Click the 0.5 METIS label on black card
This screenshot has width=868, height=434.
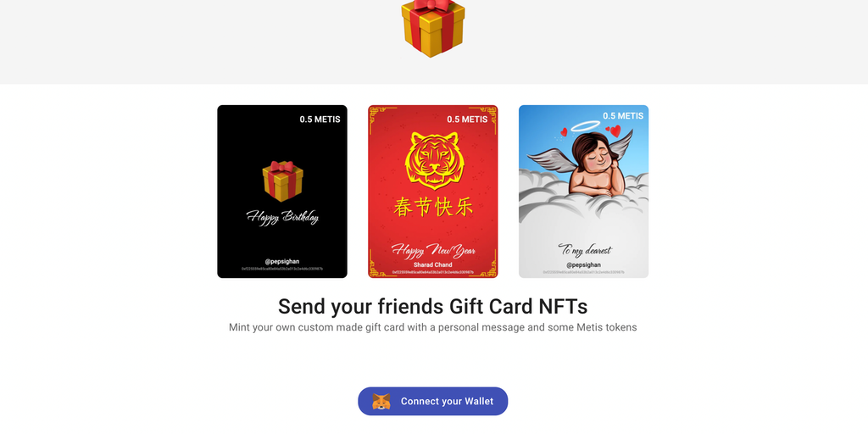[x=320, y=119]
